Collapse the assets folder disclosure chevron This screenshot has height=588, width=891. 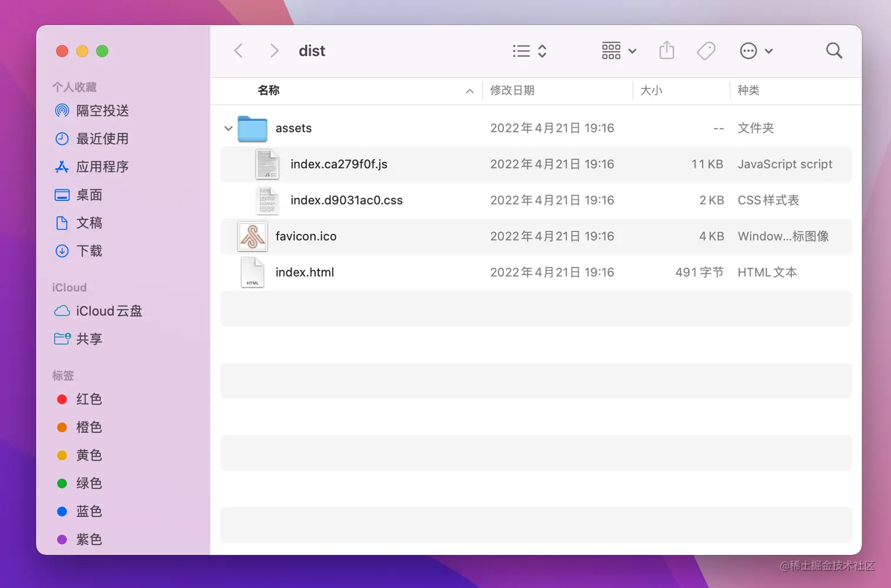click(229, 128)
